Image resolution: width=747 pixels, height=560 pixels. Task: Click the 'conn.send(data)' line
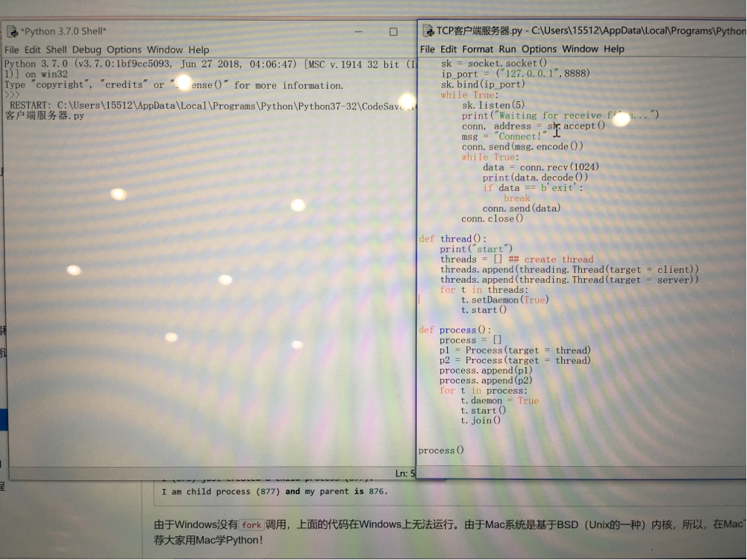click(522, 209)
